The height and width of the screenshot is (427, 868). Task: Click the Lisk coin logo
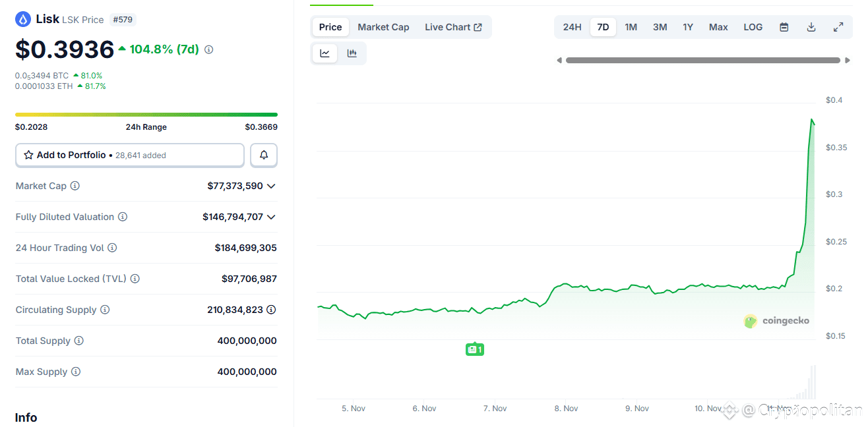click(24, 18)
